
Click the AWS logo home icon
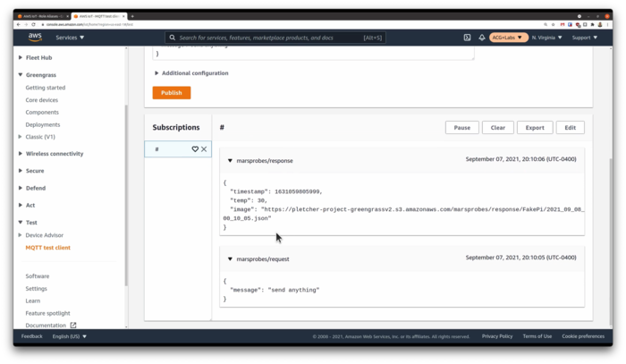click(x=35, y=38)
